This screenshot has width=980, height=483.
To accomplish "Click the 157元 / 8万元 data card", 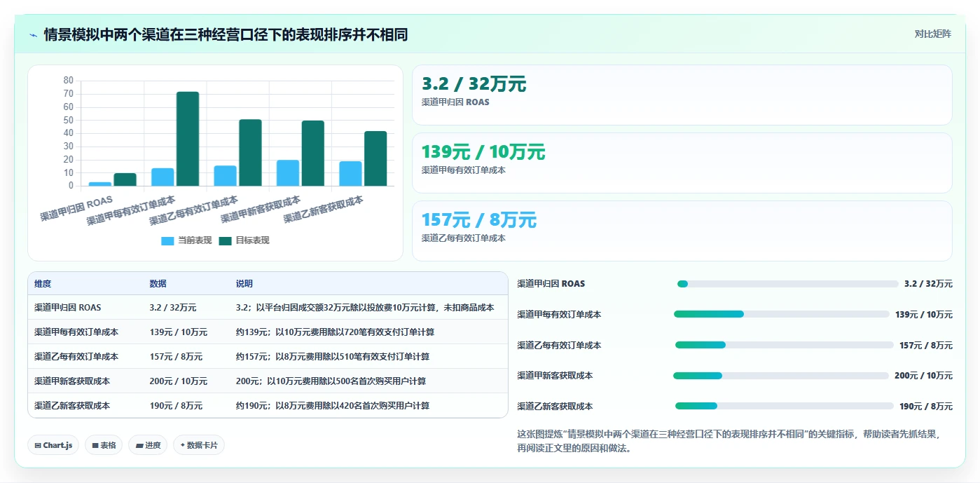I will 682,231.
